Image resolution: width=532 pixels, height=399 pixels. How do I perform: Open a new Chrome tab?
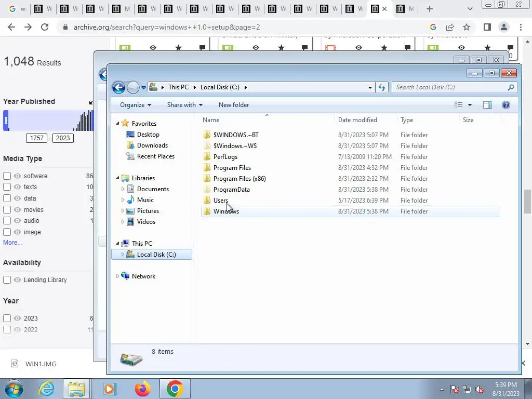430,9
